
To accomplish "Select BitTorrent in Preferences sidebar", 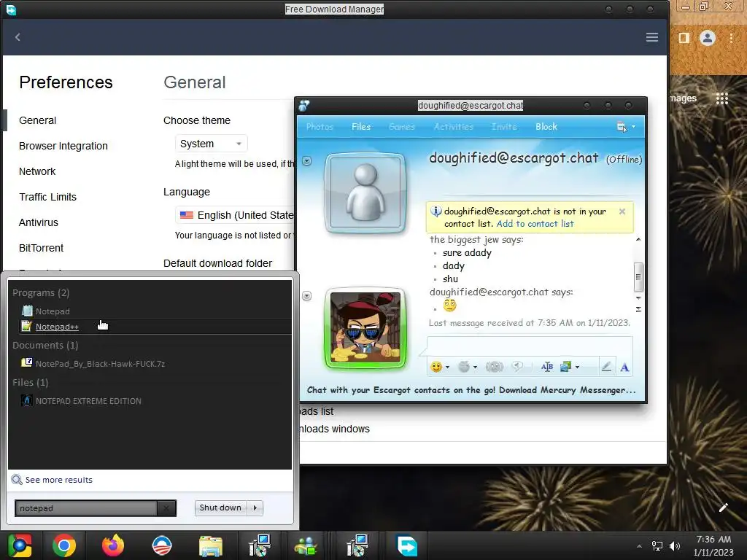I will (41, 248).
